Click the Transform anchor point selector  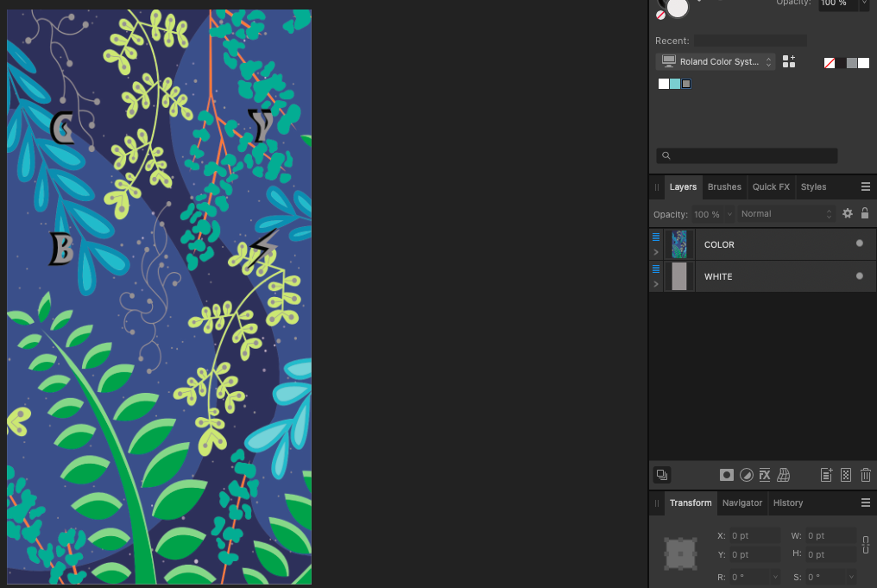point(680,553)
